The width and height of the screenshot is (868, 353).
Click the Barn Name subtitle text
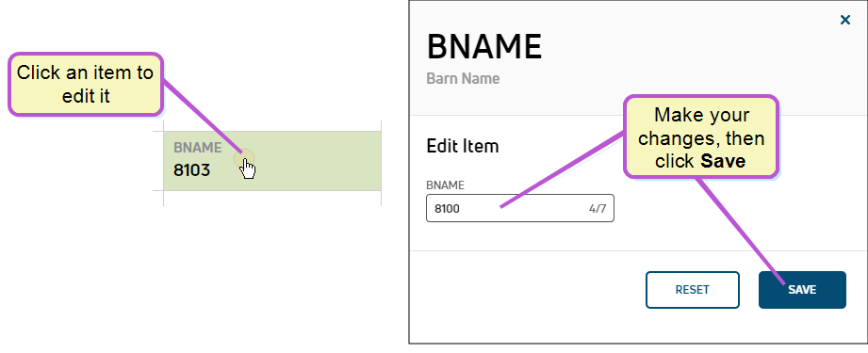click(463, 78)
